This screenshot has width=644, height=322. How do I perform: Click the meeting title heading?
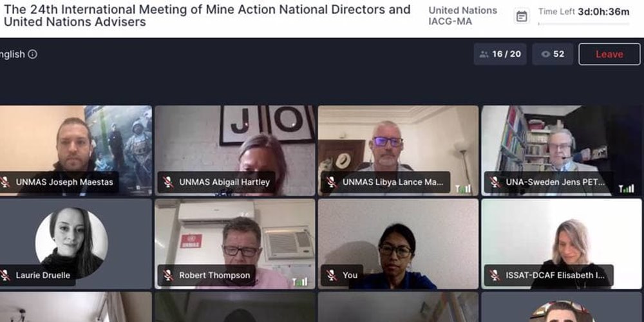207,15
